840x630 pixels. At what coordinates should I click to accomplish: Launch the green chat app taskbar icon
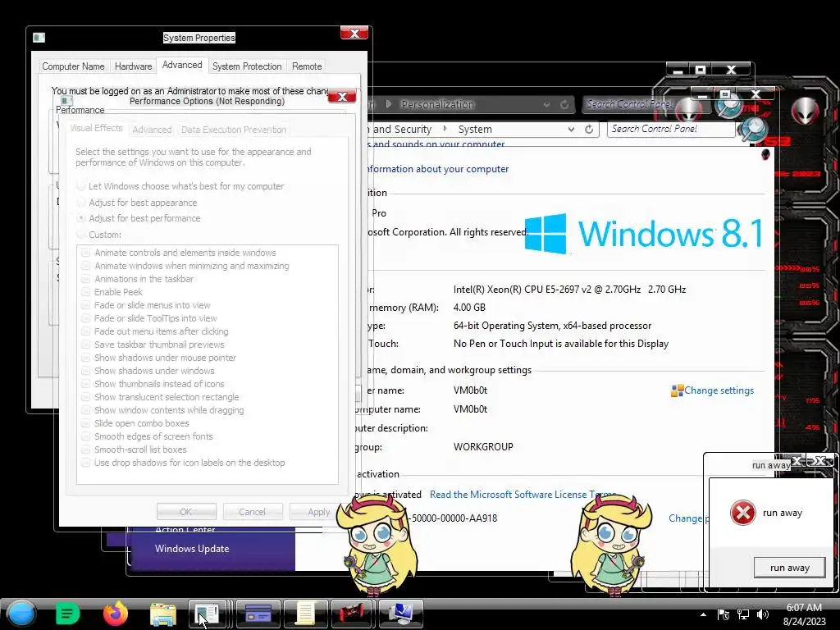coord(67,614)
